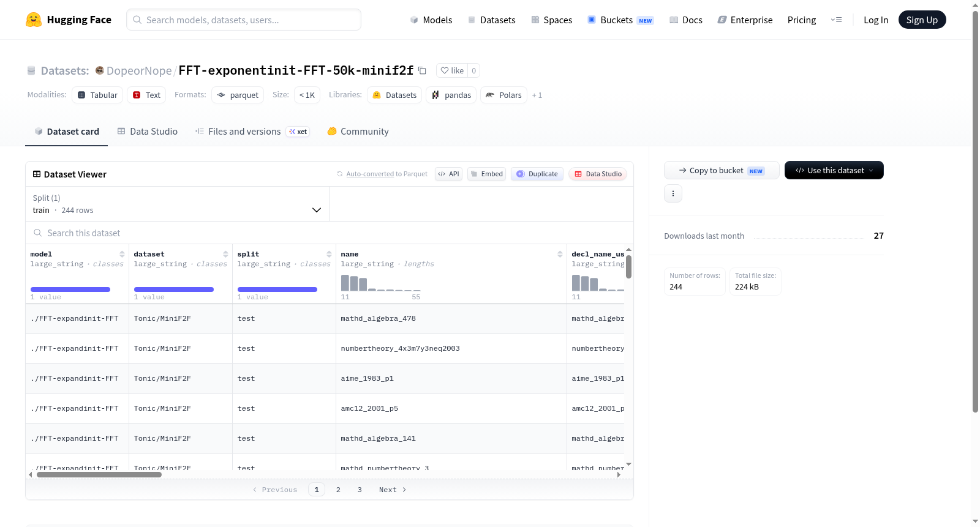This screenshot has height=527, width=980.
Task: Open the Dataset card tab
Action: click(67, 131)
